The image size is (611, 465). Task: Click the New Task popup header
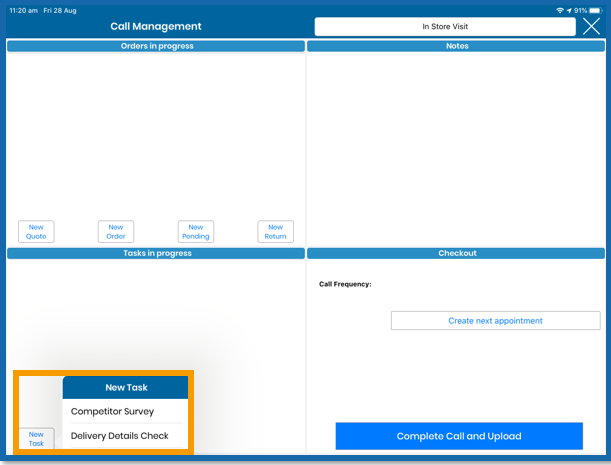click(x=125, y=387)
